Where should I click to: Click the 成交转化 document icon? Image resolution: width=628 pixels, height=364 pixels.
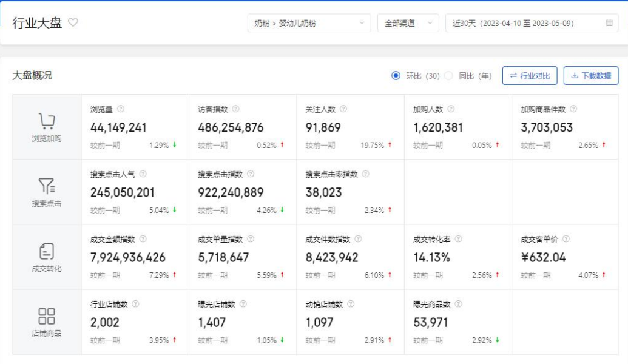point(47,251)
